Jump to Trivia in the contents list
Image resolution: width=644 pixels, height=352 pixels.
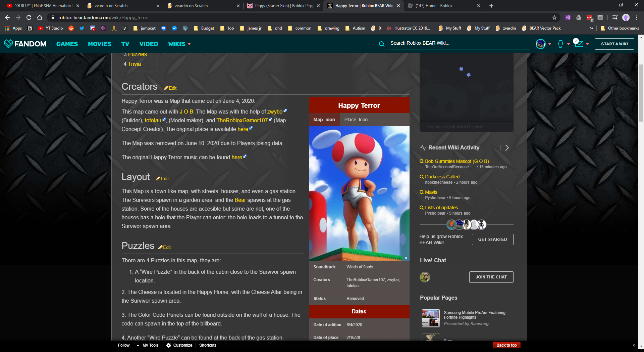134,64
